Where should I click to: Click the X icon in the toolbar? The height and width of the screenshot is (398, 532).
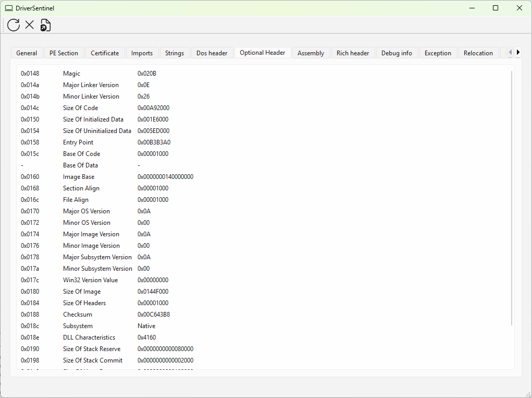(30, 25)
